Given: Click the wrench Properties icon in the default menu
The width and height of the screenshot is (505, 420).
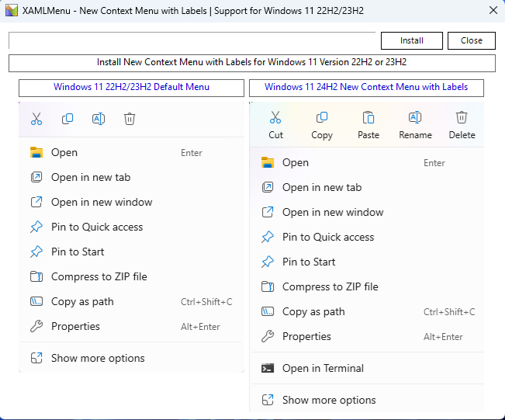Looking at the screenshot, I should [x=36, y=326].
